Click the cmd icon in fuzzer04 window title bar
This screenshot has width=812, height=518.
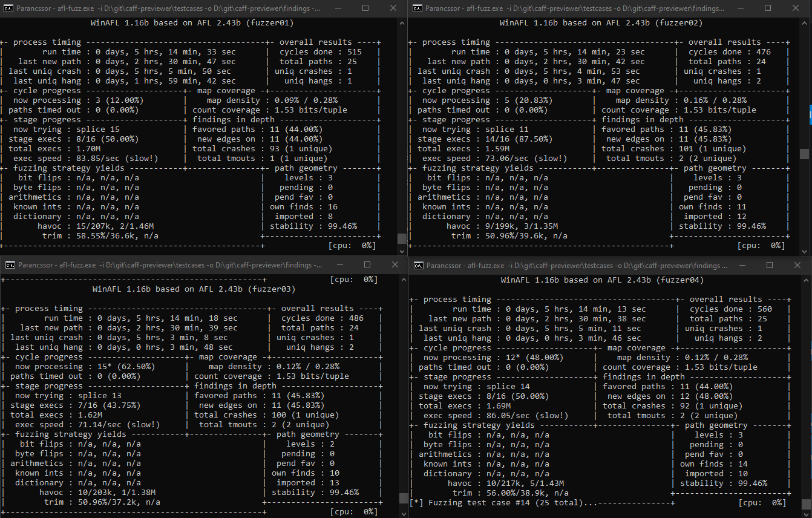tap(419, 265)
